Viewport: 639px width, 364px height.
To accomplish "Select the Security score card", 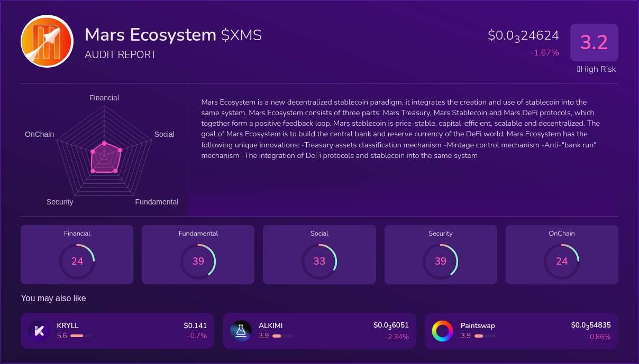I will (x=441, y=255).
